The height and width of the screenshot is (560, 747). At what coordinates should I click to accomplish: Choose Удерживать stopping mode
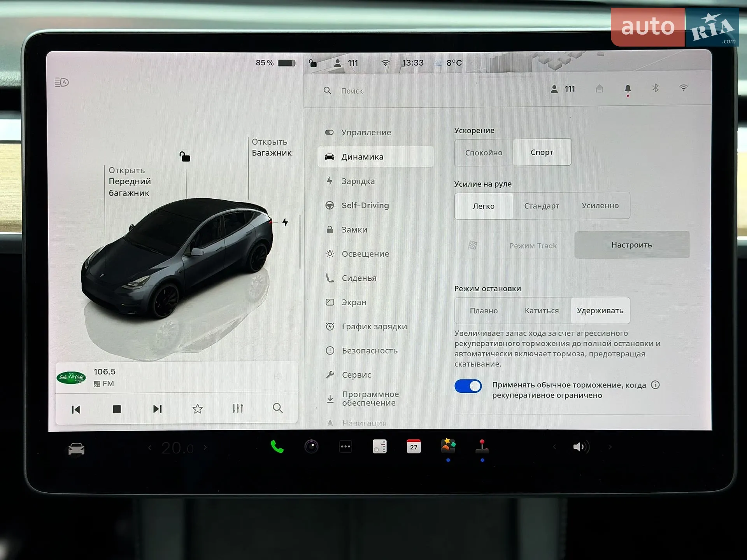coord(600,310)
